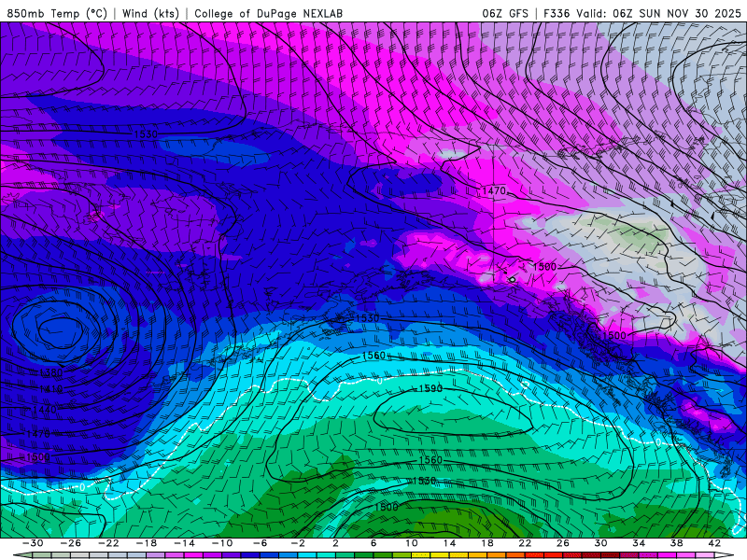This screenshot has height=560, width=747.
Task: Click the "College of DuPage NEXLAB" credit text
Action: (268, 13)
